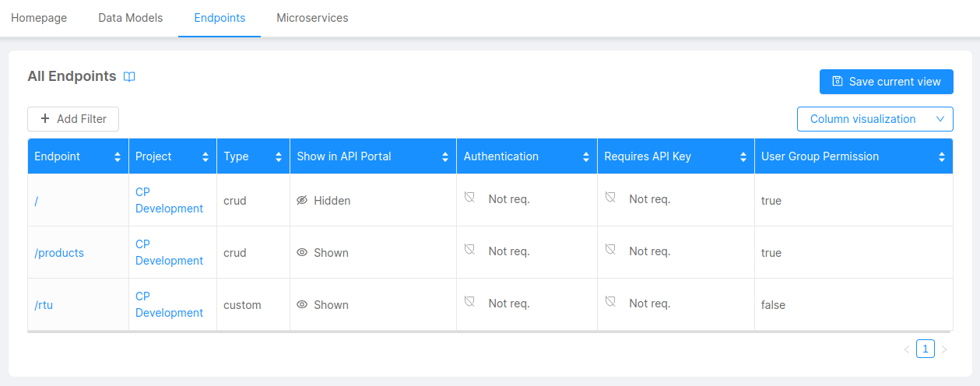Open the documentation book icon beside All Endpoints
Screen dimensions: 980x386
coord(129,77)
